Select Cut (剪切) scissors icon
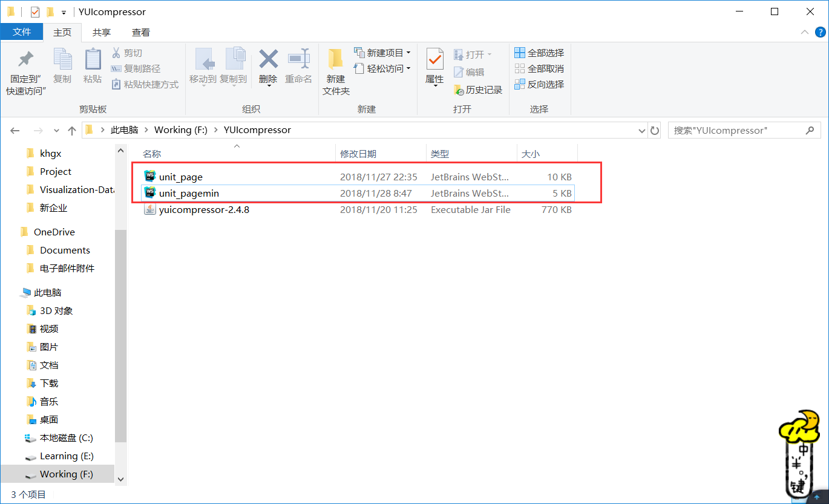Screen dimensions: 829x504 (117, 53)
